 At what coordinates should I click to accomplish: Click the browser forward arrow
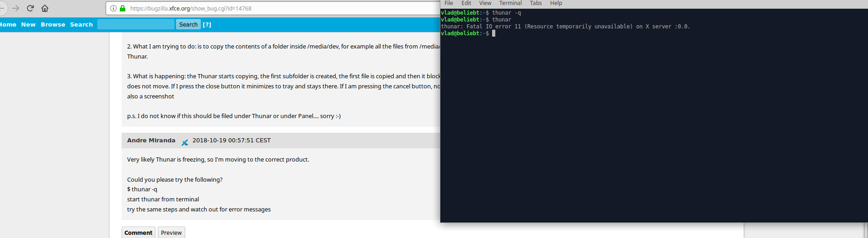16,8
